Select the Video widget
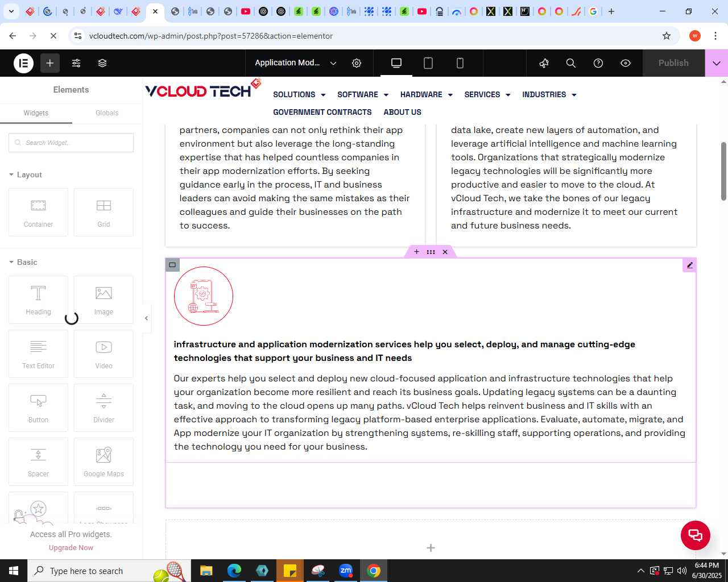 point(104,354)
